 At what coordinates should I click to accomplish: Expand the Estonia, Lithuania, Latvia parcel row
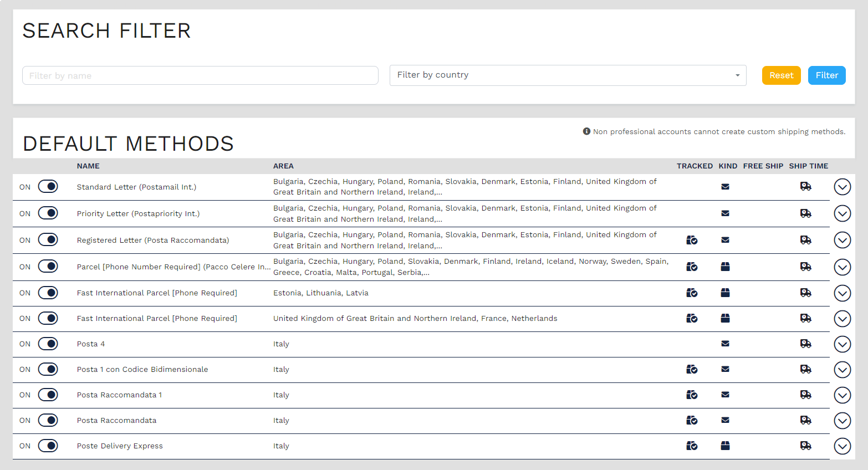(x=843, y=293)
